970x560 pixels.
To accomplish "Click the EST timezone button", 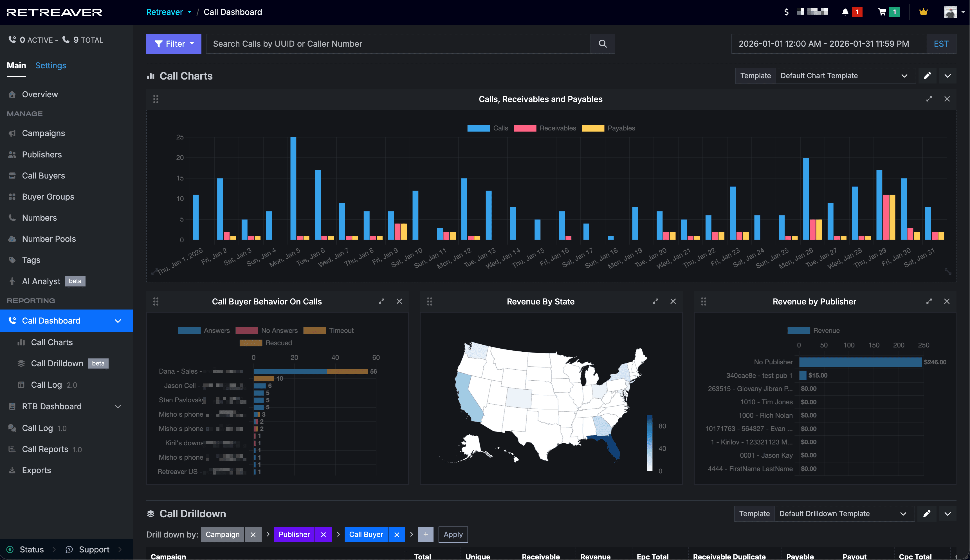I will point(941,44).
